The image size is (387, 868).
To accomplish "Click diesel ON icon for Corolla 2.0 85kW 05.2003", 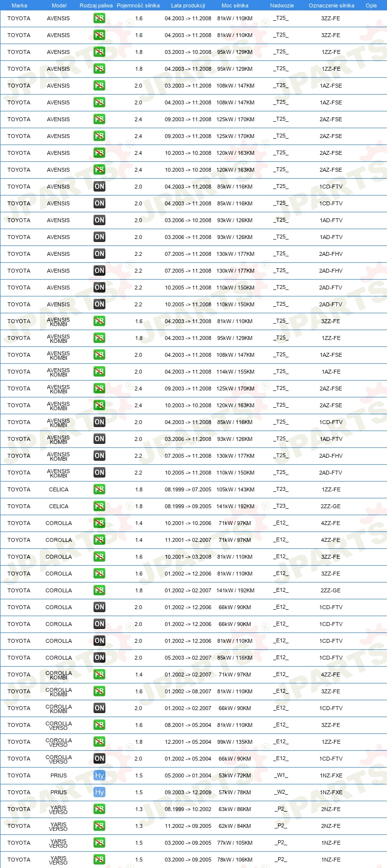I will (99, 658).
